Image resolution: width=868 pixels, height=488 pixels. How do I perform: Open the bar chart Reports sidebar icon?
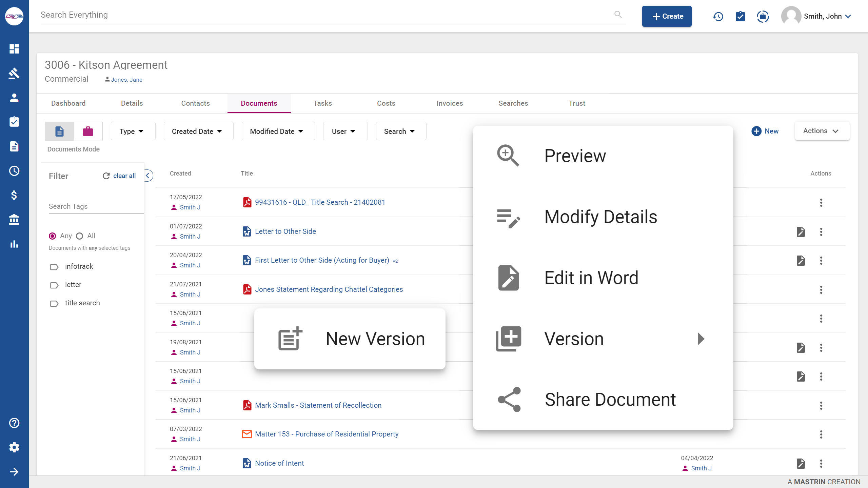pos(14,244)
